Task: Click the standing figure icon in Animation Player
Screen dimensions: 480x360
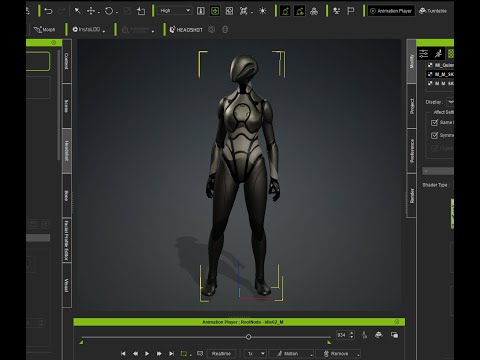Action: point(365,335)
